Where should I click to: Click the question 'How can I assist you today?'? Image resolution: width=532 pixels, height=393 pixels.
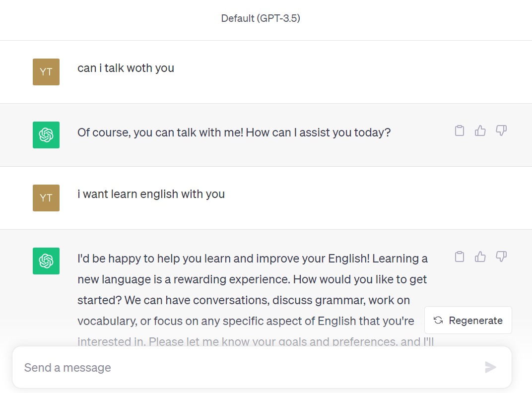click(x=318, y=133)
